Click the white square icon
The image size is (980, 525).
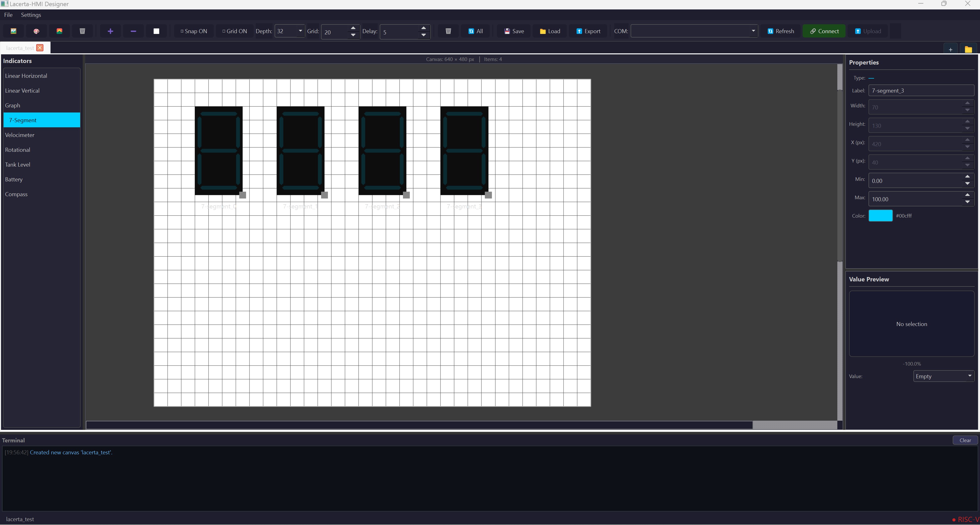coord(156,31)
